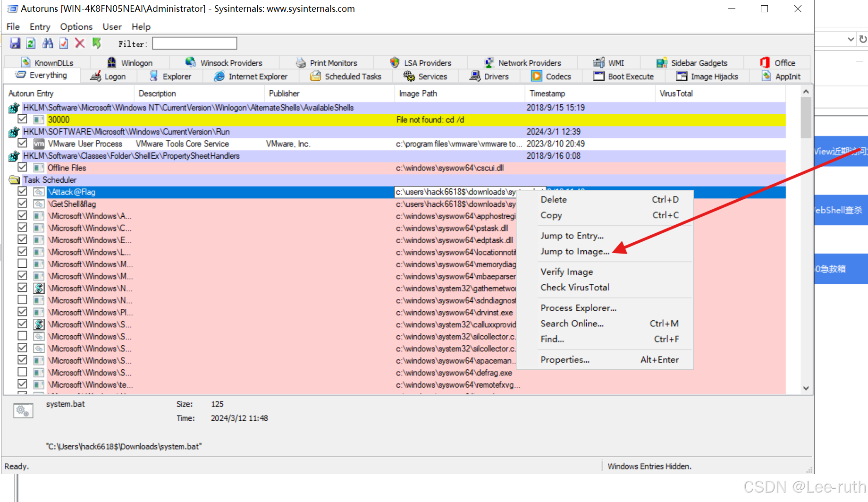Viewport: 868px width, 502px height.
Task: Toggle checkbox for Offline Files entry
Action: [x=22, y=167]
